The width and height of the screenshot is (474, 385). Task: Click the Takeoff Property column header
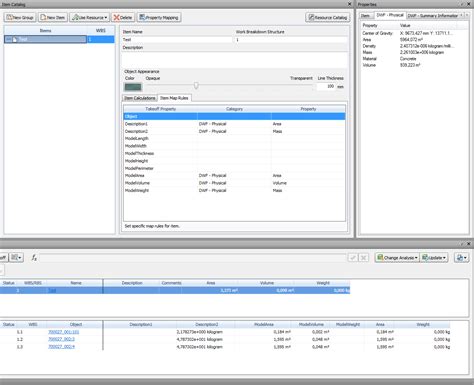pos(160,109)
